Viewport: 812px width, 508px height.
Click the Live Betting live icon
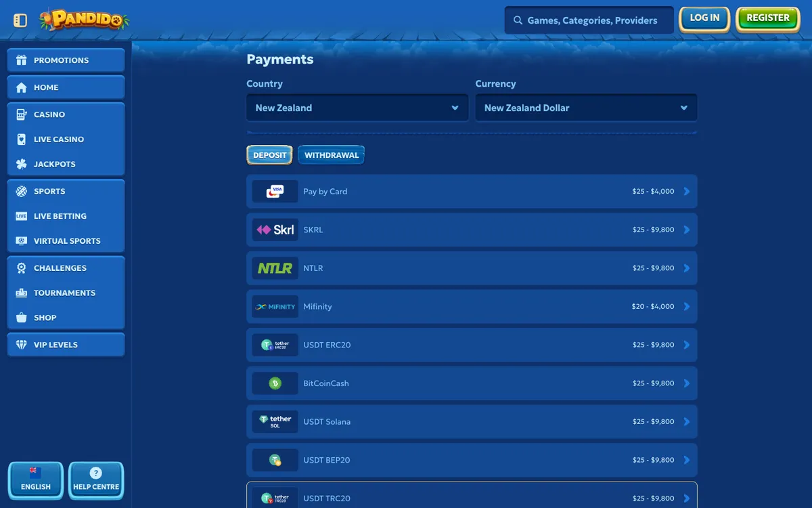click(x=21, y=216)
